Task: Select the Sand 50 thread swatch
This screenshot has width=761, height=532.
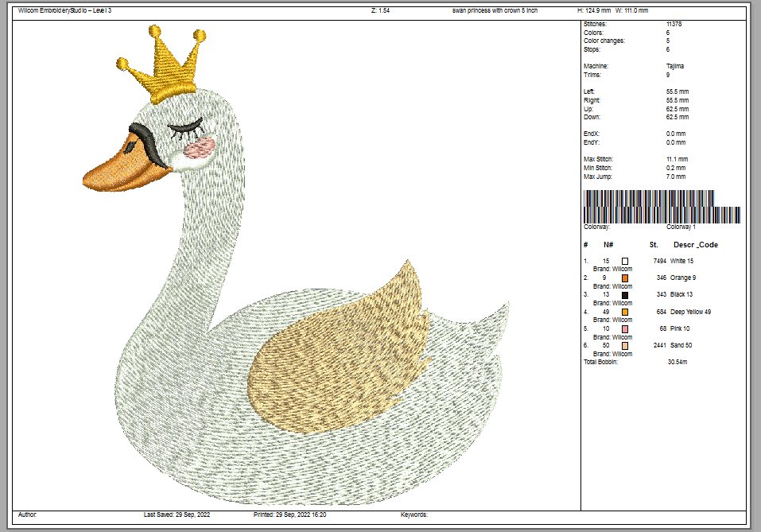Action: click(625, 346)
